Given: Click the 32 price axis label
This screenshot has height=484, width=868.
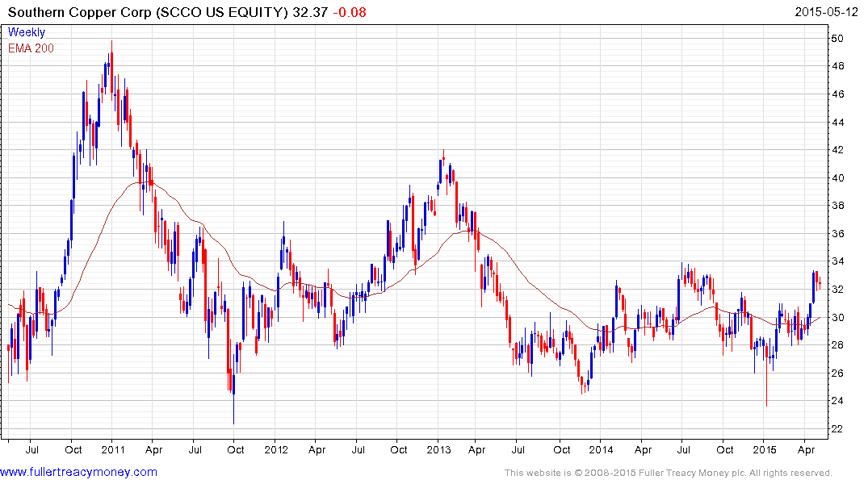Looking at the screenshot, I should 837,290.
